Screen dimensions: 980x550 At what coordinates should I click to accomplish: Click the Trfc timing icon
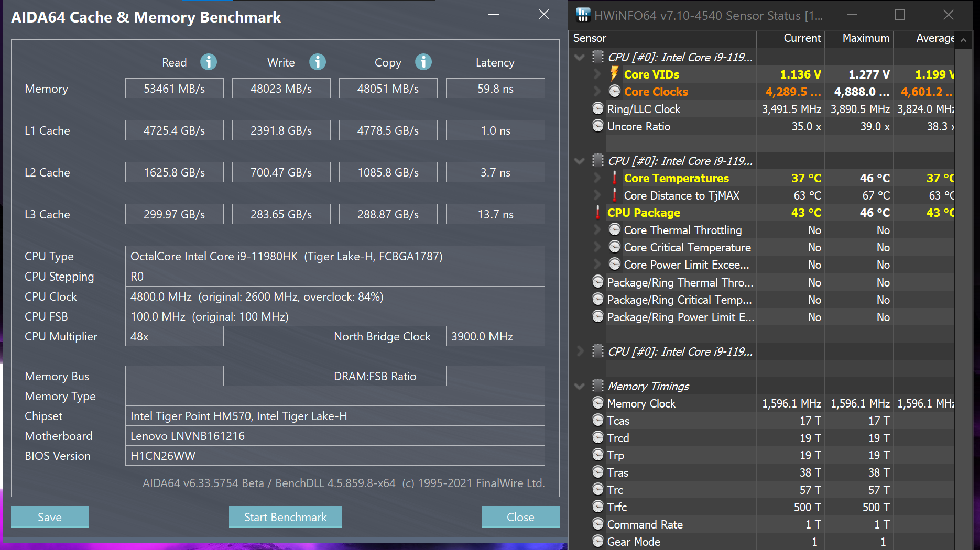click(598, 507)
